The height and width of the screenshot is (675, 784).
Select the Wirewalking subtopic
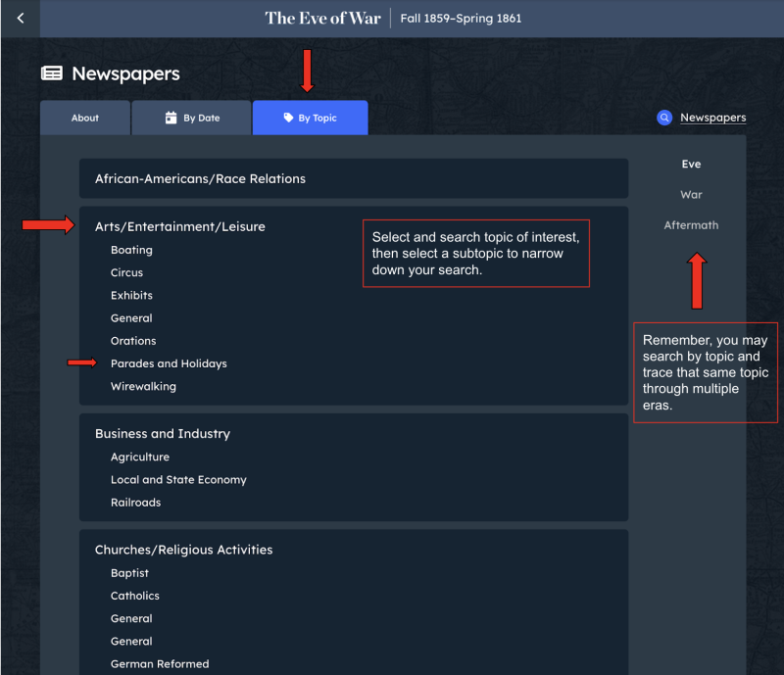(143, 386)
